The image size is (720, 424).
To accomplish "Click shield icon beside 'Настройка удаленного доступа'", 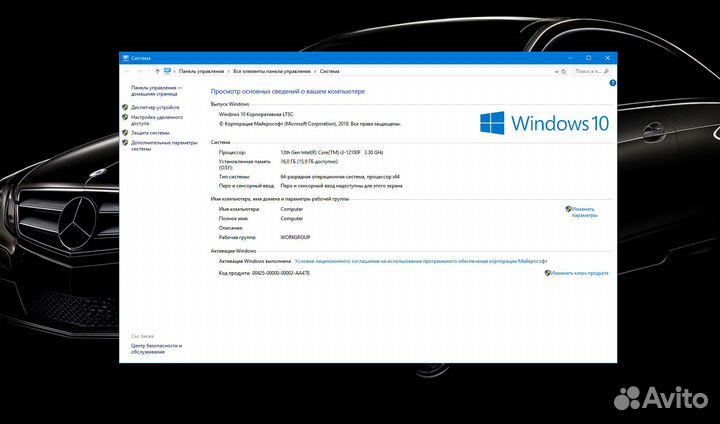I will pos(125,117).
